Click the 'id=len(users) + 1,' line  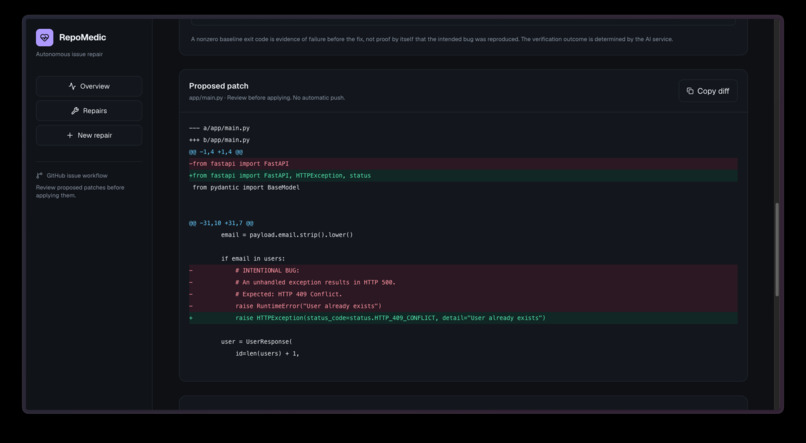[x=267, y=354]
